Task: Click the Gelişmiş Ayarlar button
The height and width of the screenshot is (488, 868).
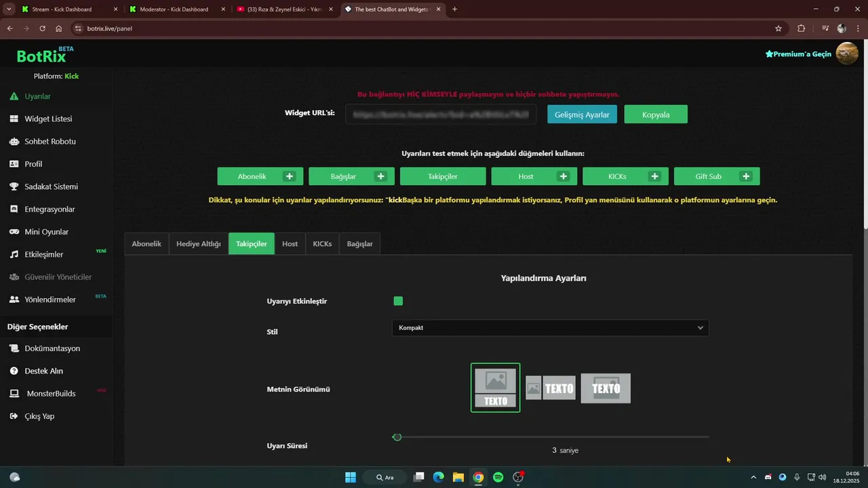Action: [x=583, y=115]
